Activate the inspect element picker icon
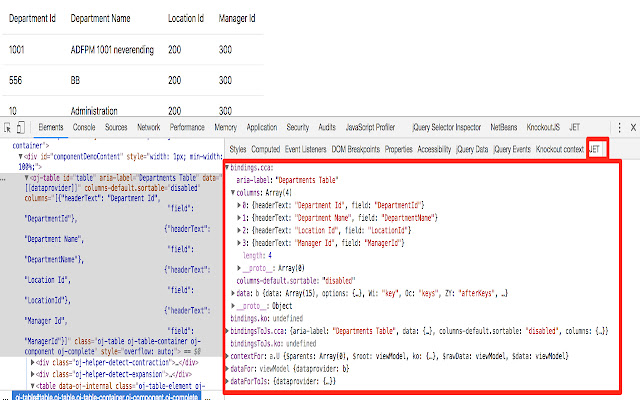Screen dimensions: 640x400 coord(7,128)
